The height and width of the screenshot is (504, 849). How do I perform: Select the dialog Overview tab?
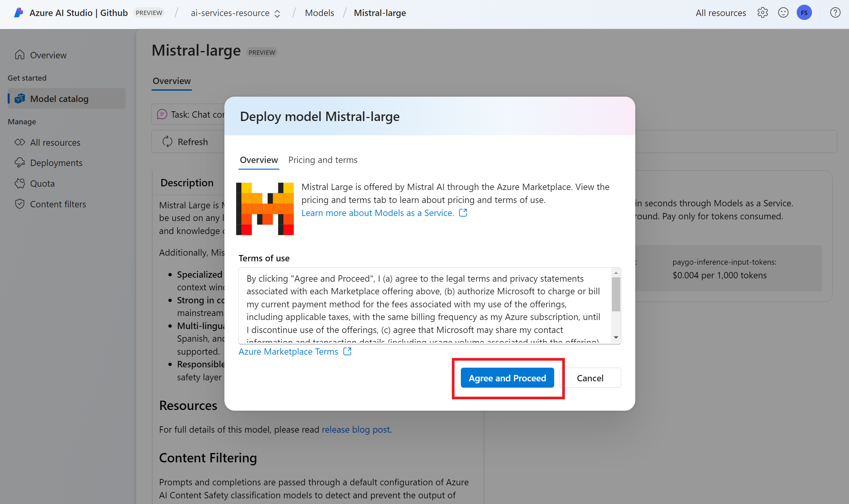(x=258, y=160)
